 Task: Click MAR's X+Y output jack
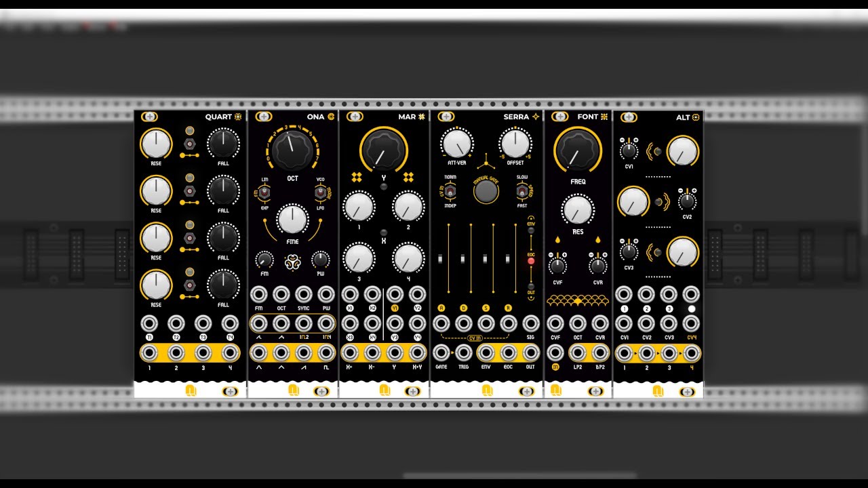coord(418,352)
